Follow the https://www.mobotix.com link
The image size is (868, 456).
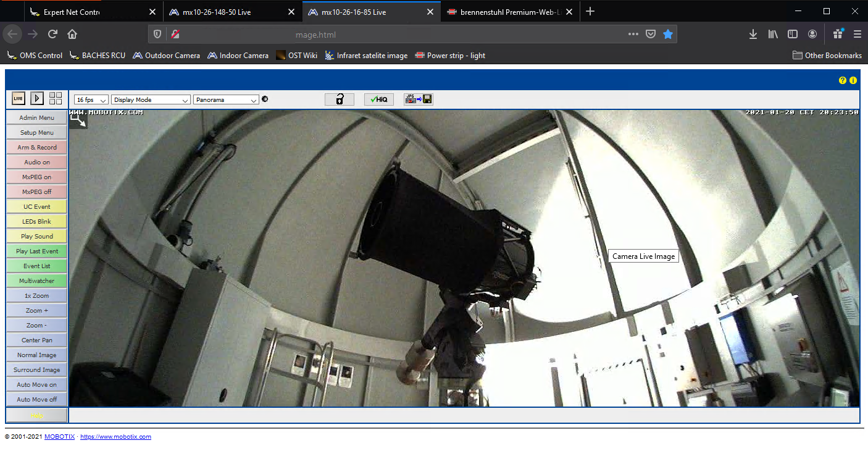[115, 437]
